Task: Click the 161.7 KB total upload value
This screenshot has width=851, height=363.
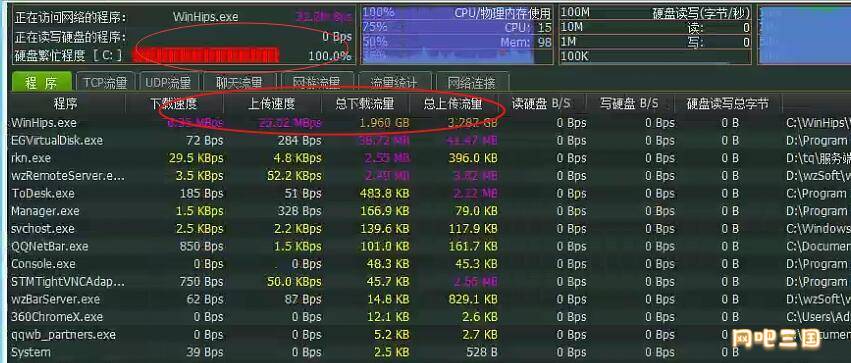Action: (473, 246)
